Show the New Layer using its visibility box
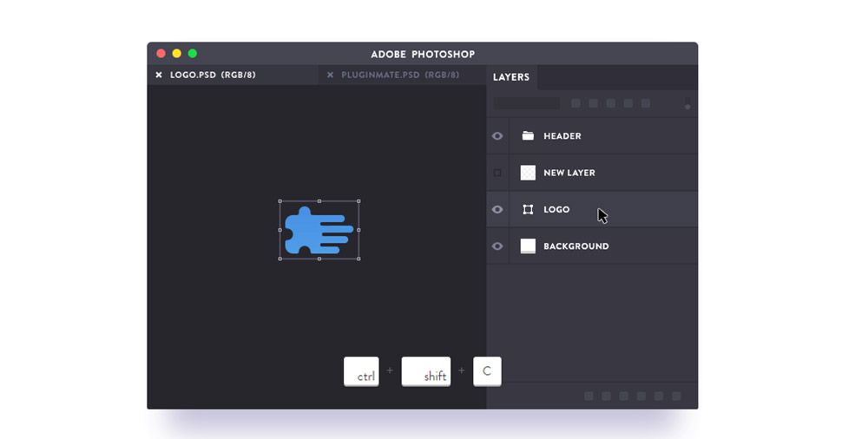This screenshot has width=868, height=439. coord(497,173)
